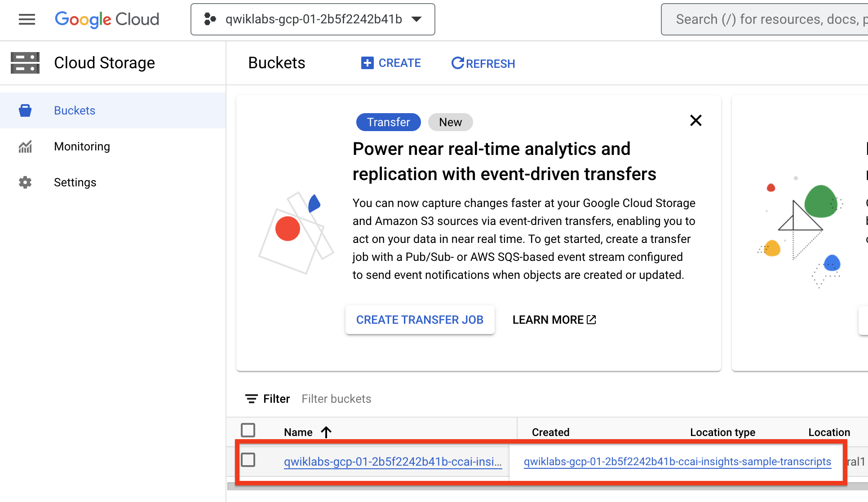Open the LEARN MORE link
This screenshot has height=502, width=868.
[554, 320]
